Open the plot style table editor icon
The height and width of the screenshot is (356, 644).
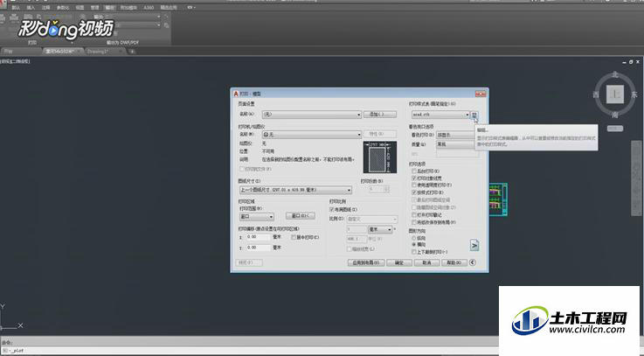pyautogui.click(x=474, y=115)
